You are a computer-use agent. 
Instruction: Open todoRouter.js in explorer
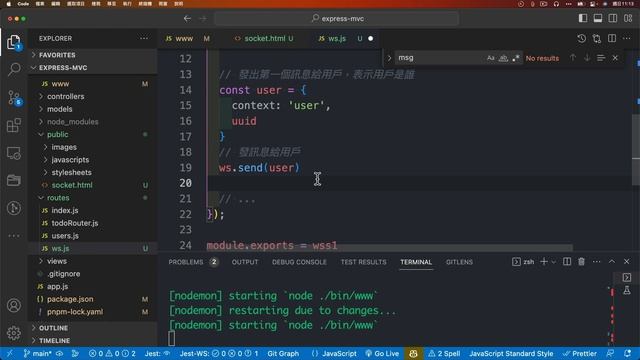[x=75, y=223]
